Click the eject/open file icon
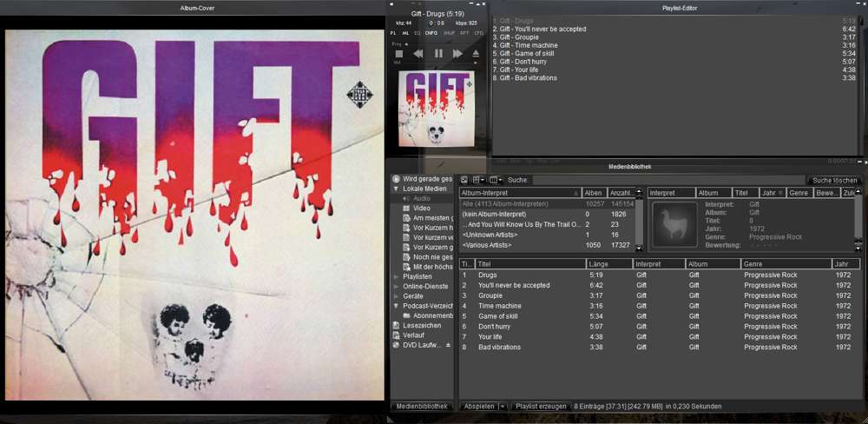This screenshot has width=868, height=424. click(476, 54)
